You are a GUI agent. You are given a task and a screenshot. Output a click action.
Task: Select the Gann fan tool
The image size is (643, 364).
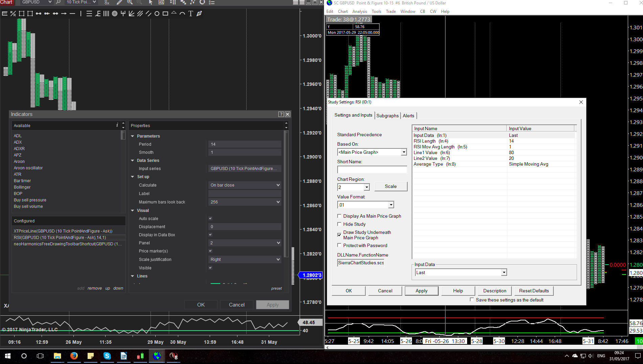point(132,14)
